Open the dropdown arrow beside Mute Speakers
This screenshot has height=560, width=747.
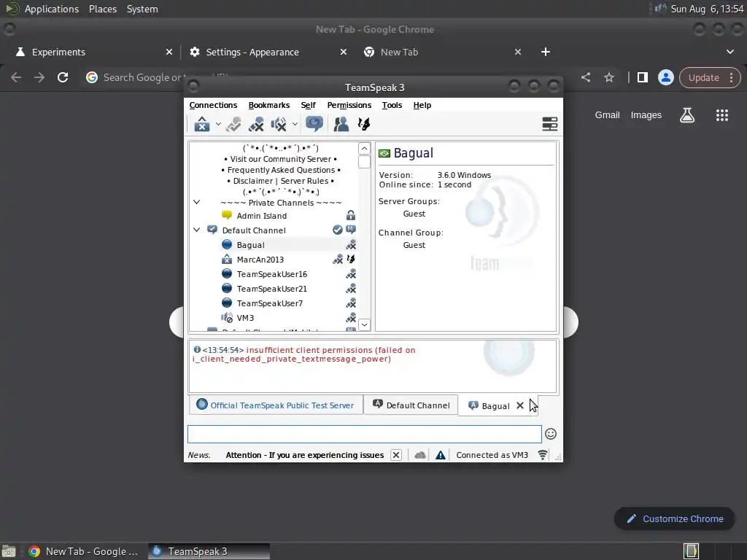[x=295, y=124]
